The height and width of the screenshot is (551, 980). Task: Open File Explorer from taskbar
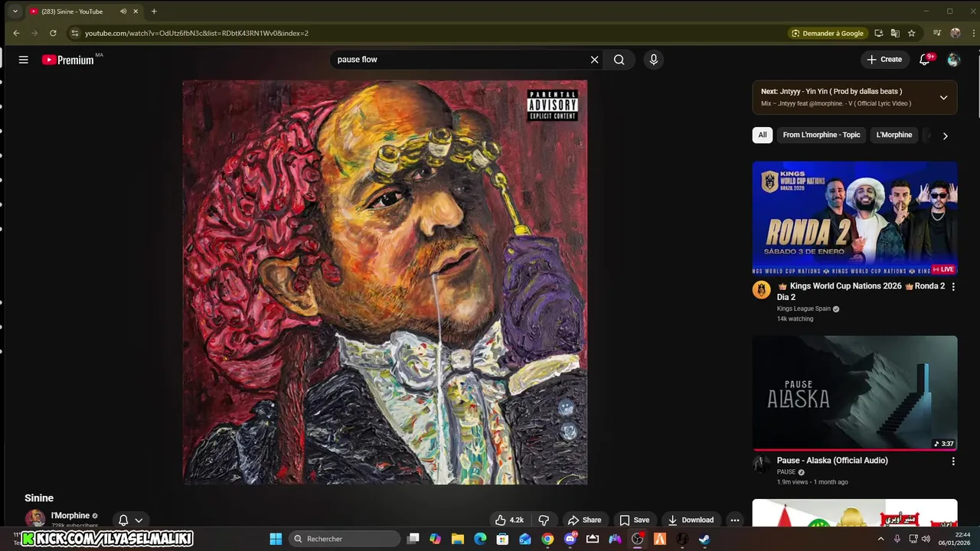tap(458, 539)
